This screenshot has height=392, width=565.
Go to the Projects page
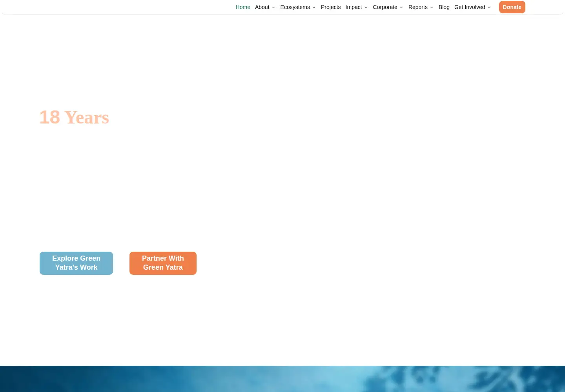(331, 7)
